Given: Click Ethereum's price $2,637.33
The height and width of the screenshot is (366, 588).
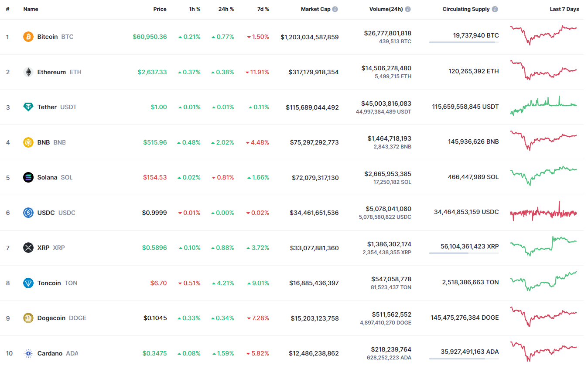Looking at the screenshot, I should pyautogui.click(x=152, y=72).
